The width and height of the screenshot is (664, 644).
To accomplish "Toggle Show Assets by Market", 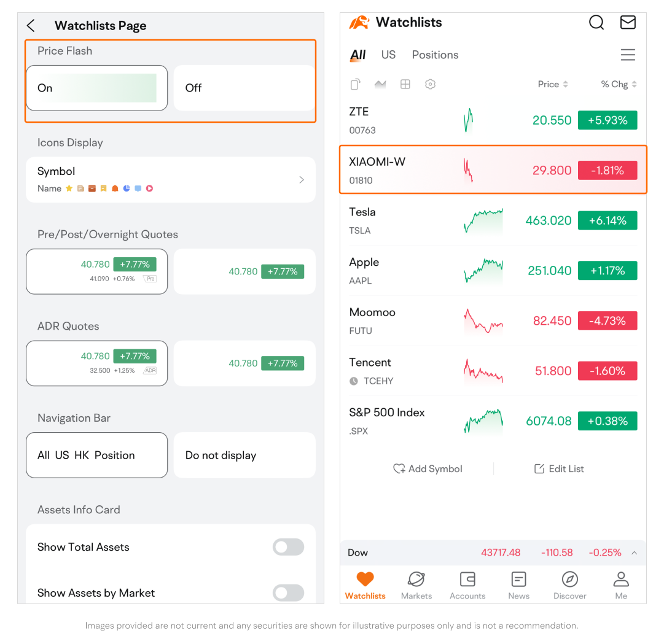I will pyautogui.click(x=288, y=592).
